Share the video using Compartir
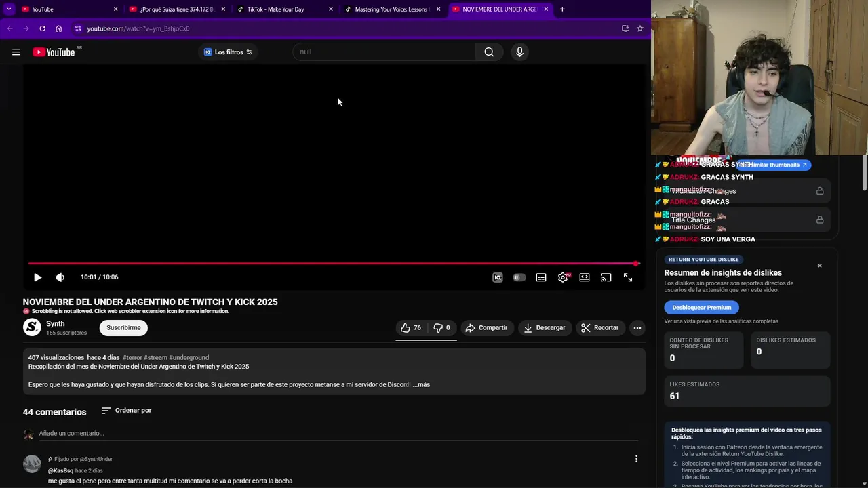The image size is (868, 488). [487, 328]
